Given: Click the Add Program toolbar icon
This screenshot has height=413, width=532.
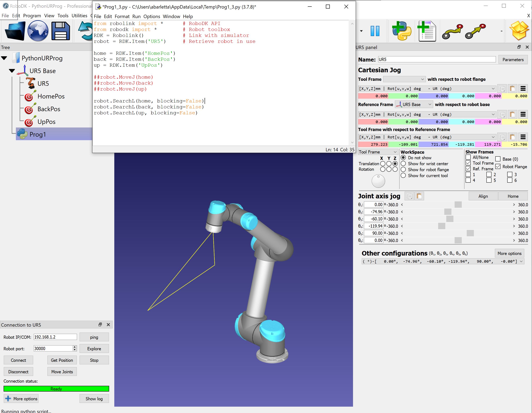Looking at the screenshot, I should coord(427,31).
